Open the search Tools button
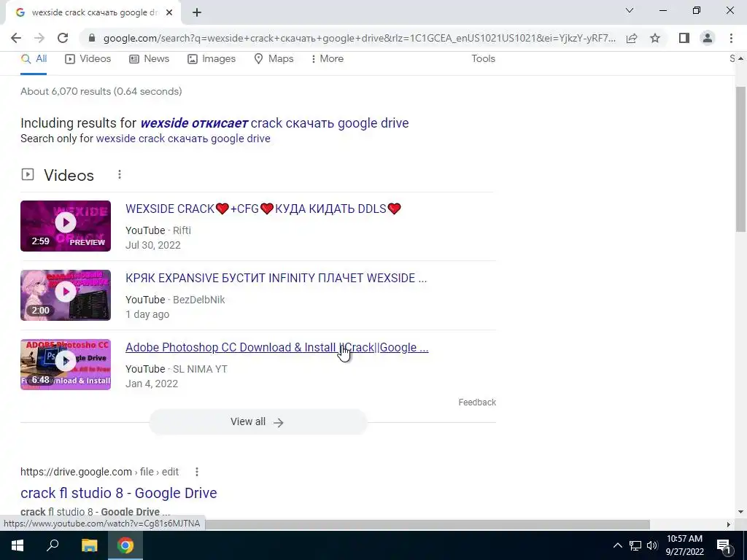This screenshot has height=560, width=747. [483, 58]
